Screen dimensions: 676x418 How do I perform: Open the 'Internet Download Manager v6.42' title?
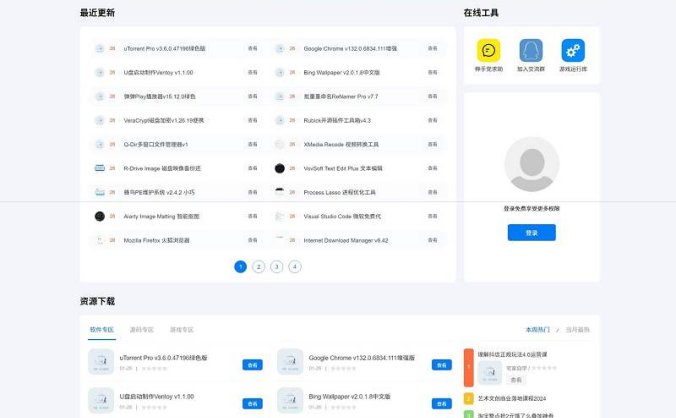point(346,240)
